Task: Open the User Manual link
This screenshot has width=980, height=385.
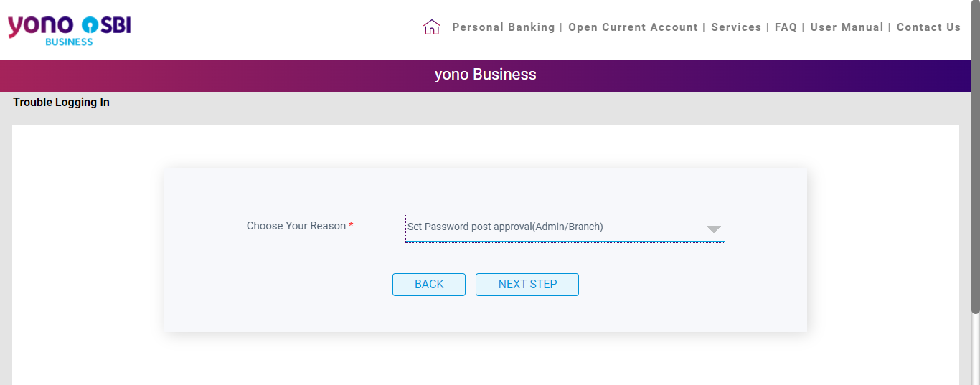Action: click(847, 27)
